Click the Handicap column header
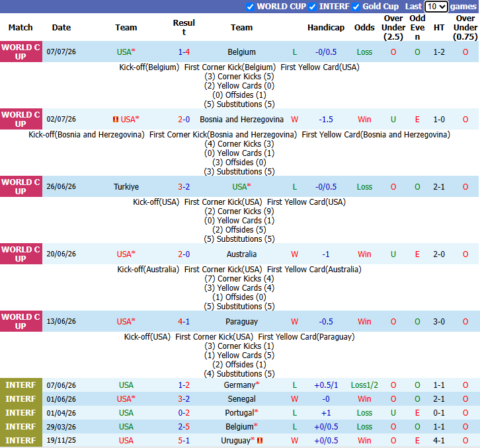The height and width of the screenshot is (448, 480). pyautogui.click(x=326, y=28)
